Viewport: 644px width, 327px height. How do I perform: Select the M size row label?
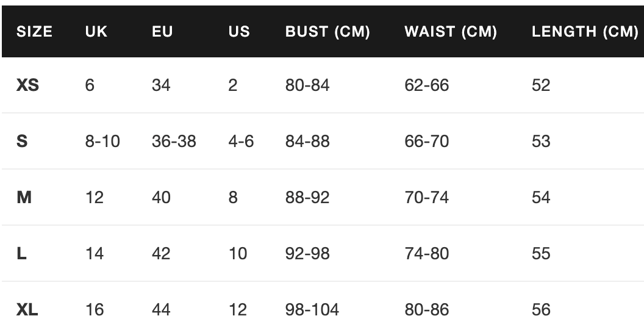(x=24, y=198)
